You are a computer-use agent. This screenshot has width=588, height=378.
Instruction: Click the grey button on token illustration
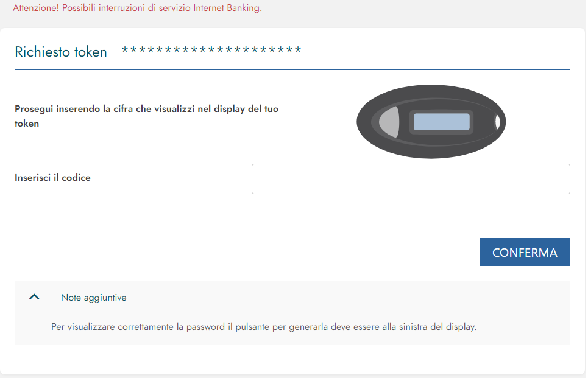pyautogui.click(x=389, y=122)
